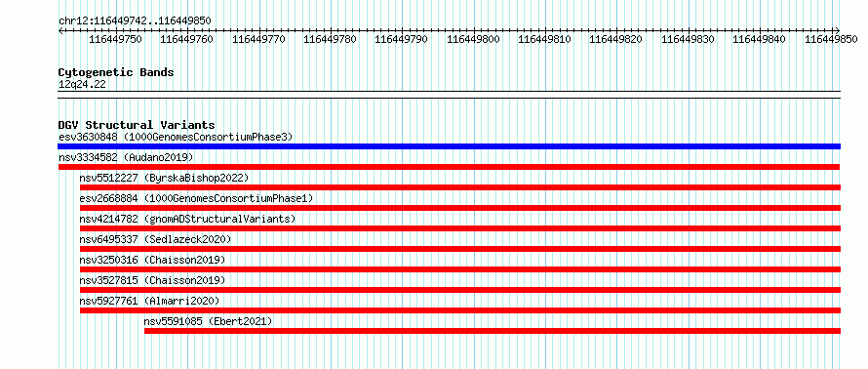The image size is (868, 369).
Task: Select ruler position 116449840
Action: 759,39
